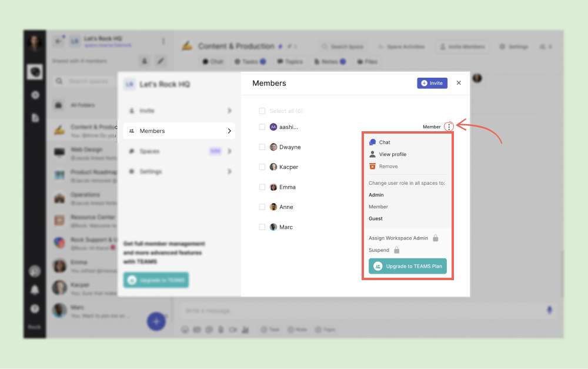Select View profile from member menu
This screenshot has width=588, height=369.
393,154
